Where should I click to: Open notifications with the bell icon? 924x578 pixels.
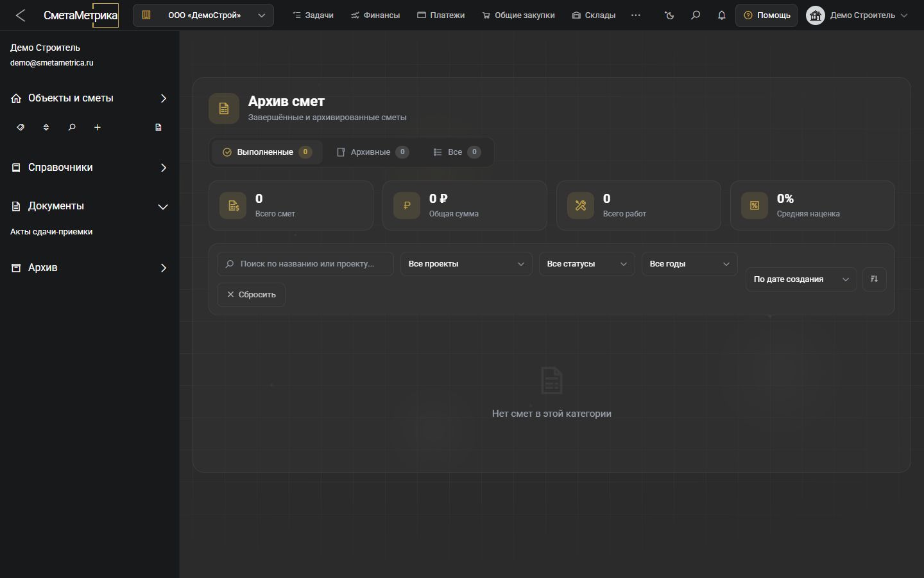(722, 15)
